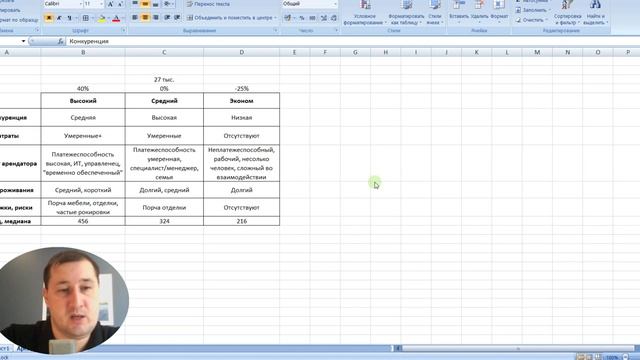Image resolution: width=640 pixels, height=360 pixels.
Task: Toggle underline formatting in Font group
Action: 69,18
